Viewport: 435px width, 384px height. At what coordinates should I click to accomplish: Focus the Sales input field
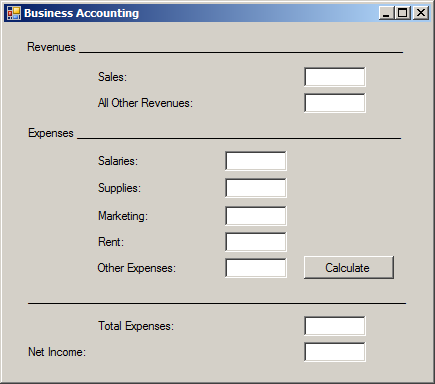pyautogui.click(x=335, y=77)
